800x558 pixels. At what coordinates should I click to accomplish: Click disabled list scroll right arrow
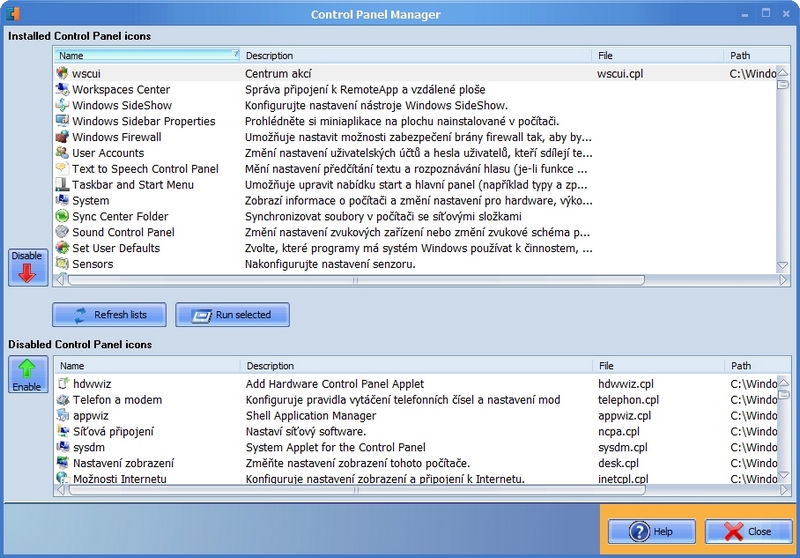coord(784,490)
